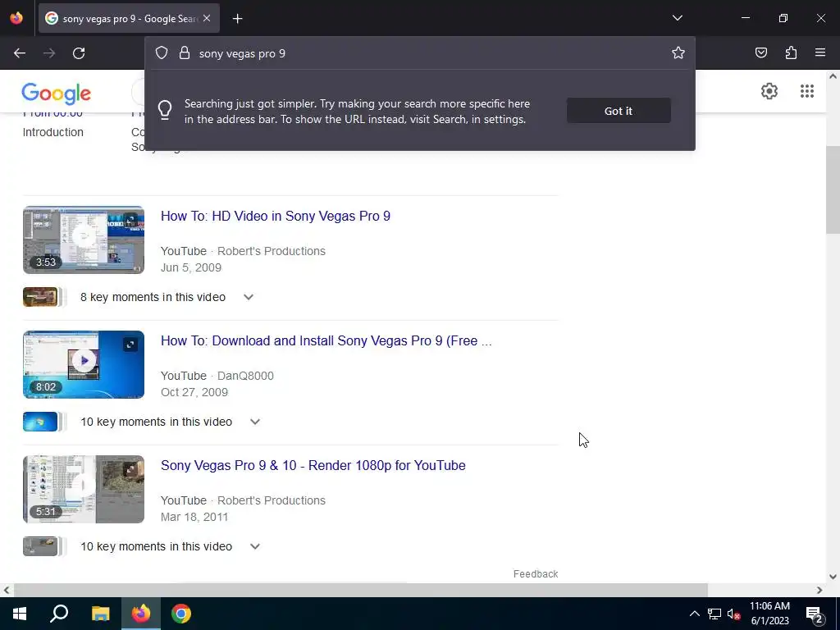Click the Firefox View icon in the tab bar
840x630 pixels.
coord(16,18)
